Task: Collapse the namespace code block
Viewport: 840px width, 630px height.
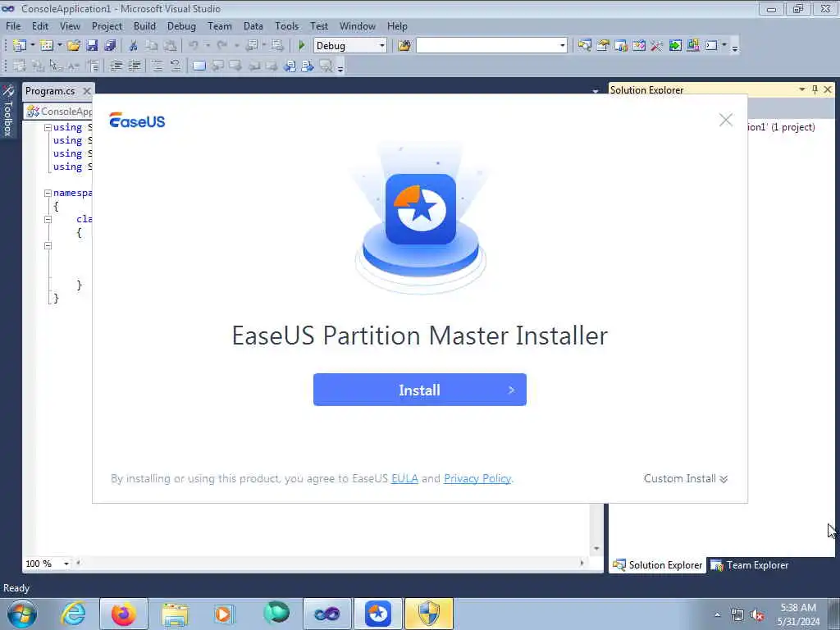Action: point(48,193)
